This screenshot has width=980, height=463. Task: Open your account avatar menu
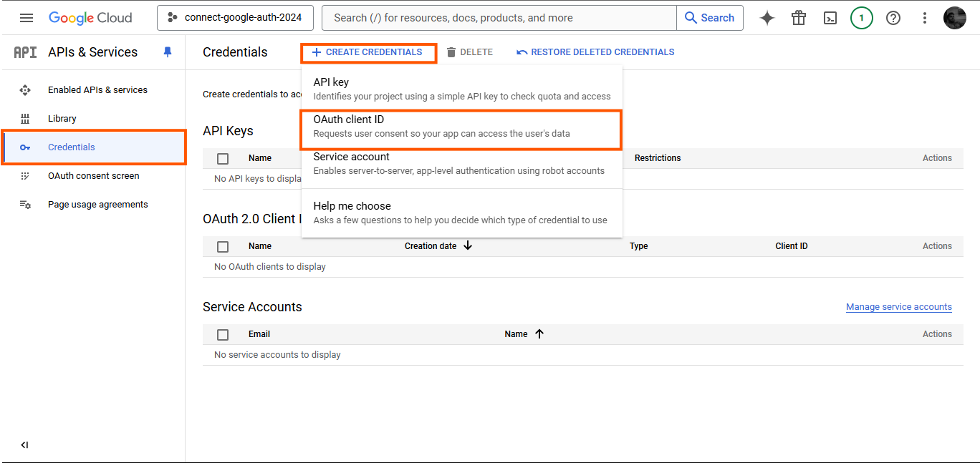[955, 17]
